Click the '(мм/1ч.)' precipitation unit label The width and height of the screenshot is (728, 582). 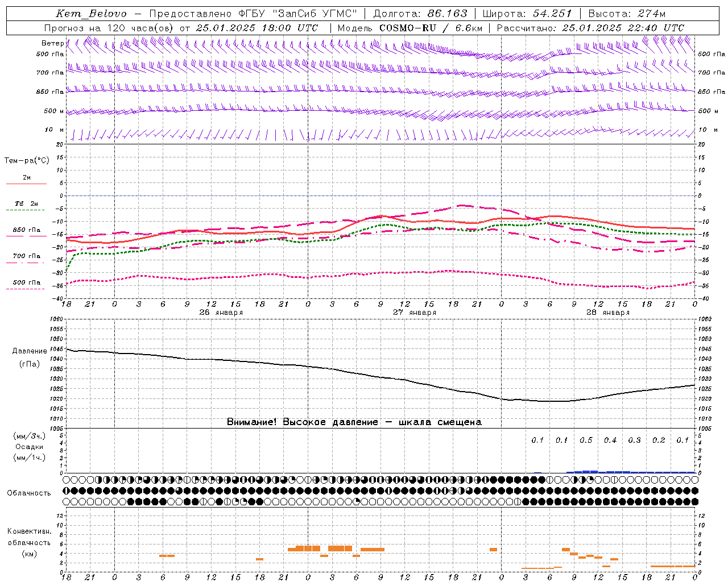pos(29,458)
